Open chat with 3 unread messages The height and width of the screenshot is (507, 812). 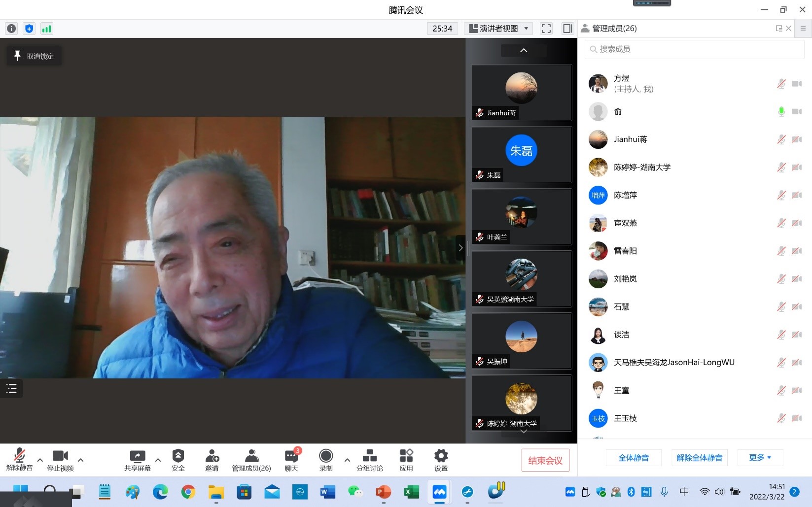point(291,460)
